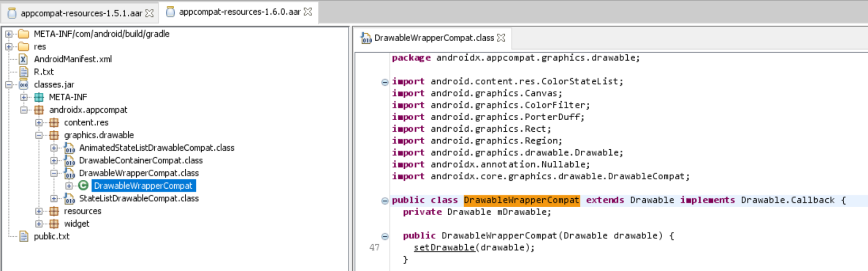Switch to appcompat-resources-1.5.1.aar tab
This screenshot has height=271, width=868.
[81, 13]
